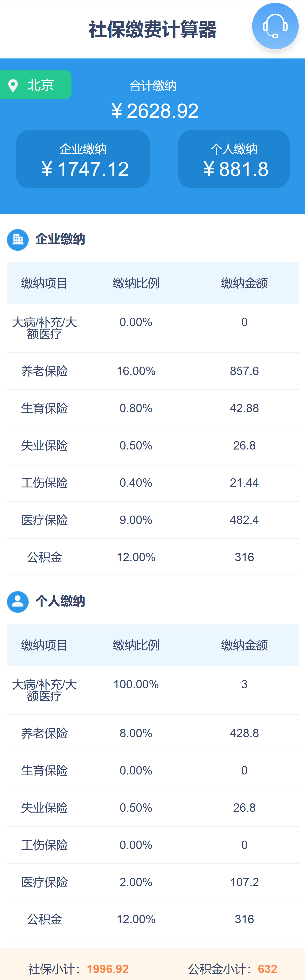305x980 pixels.
Task: Select the 养老保险 row in enterprise table
Action: (152, 371)
